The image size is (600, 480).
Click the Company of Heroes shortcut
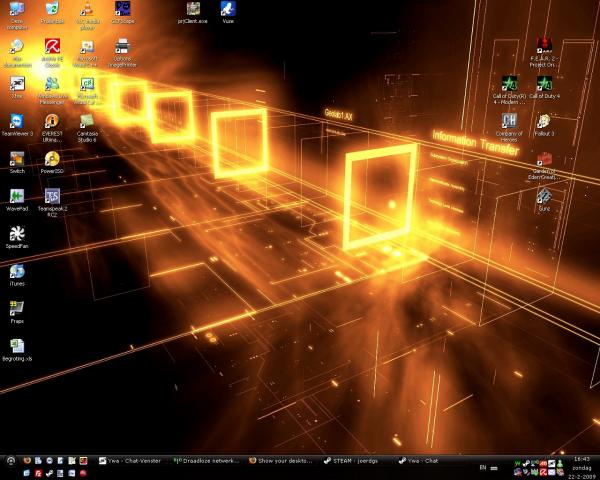(509, 121)
